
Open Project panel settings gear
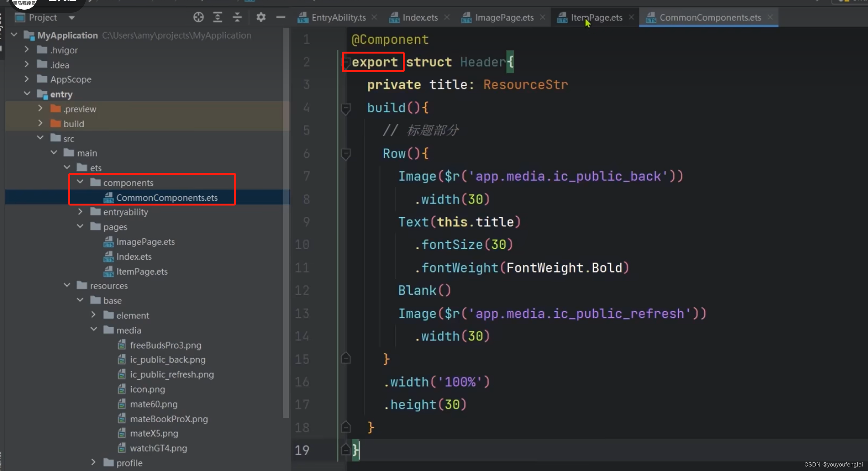(261, 17)
